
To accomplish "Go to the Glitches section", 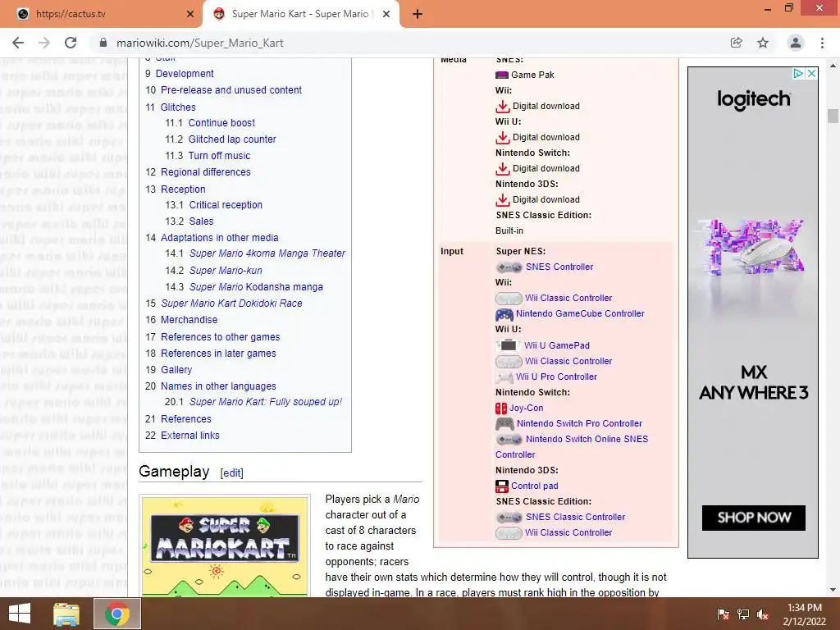I will click(178, 107).
